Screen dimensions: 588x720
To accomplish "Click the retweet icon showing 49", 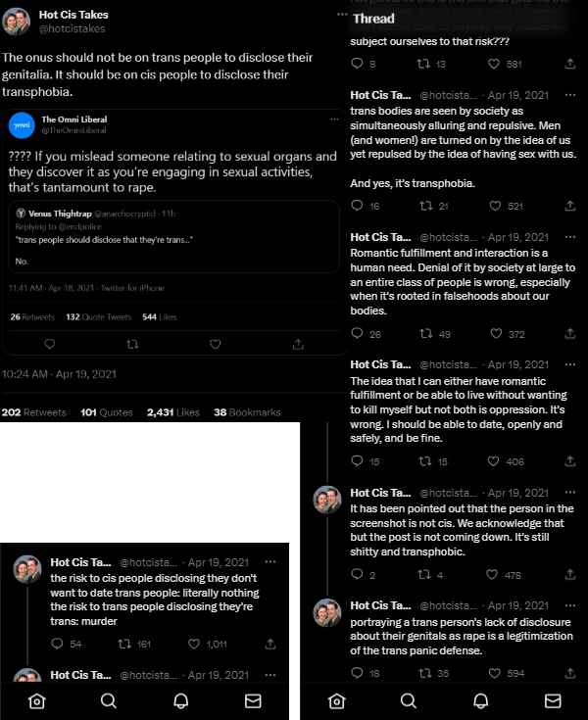I will 424,334.
